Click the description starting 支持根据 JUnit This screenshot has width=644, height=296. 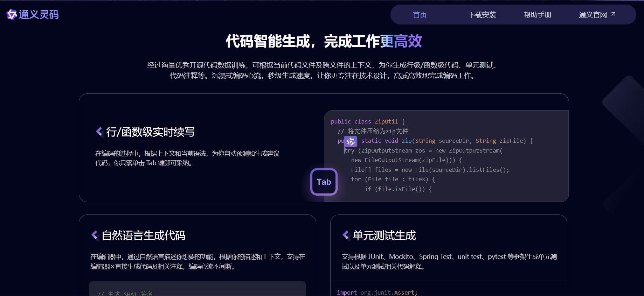pos(449,262)
